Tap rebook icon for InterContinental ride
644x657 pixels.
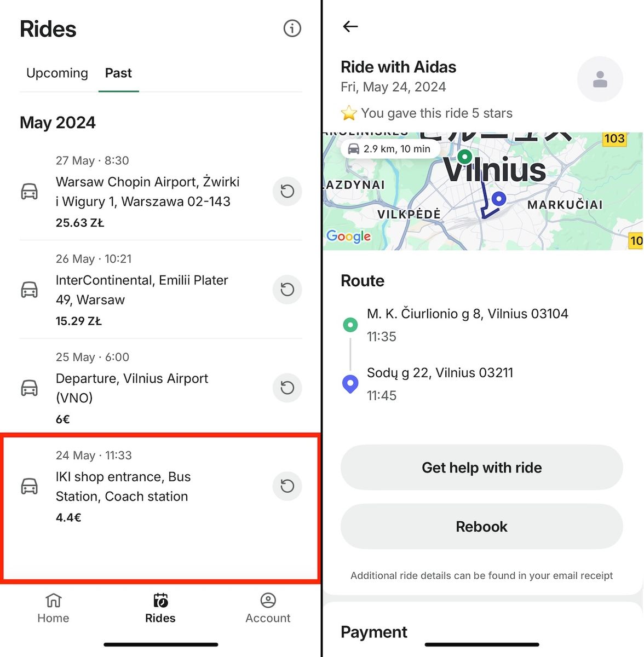pos(287,290)
